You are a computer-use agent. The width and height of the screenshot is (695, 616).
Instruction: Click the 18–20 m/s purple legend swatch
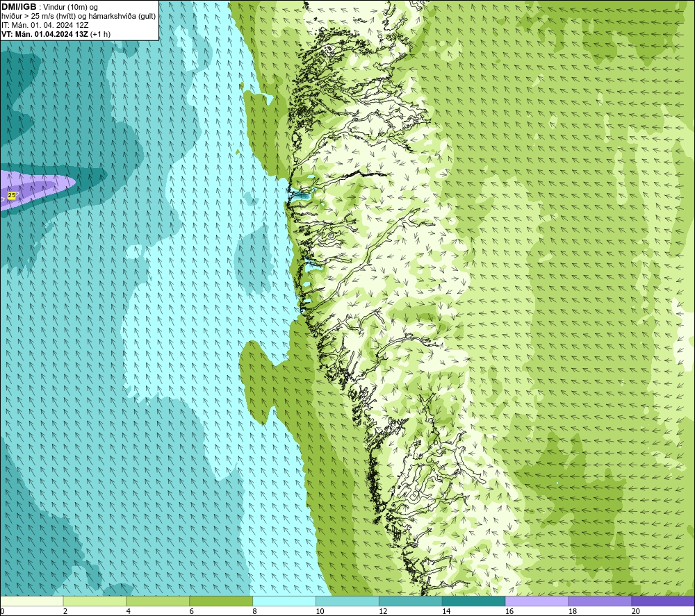(x=600, y=601)
